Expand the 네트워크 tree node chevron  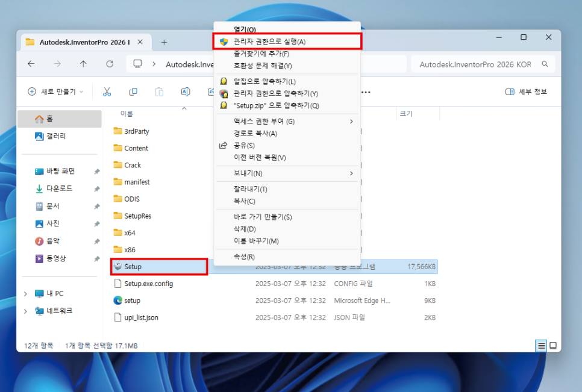point(25,311)
